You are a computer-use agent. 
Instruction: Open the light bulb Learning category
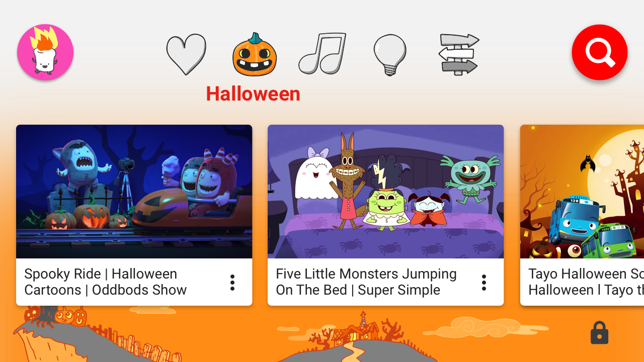[x=390, y=55]
